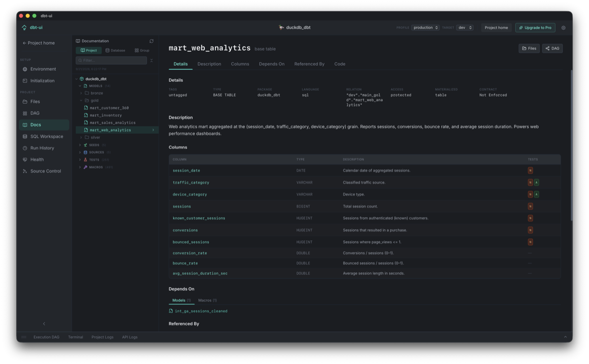Open the Terminal bottom tab
Viewport: 589px width, 364px height.
[76, 337]
